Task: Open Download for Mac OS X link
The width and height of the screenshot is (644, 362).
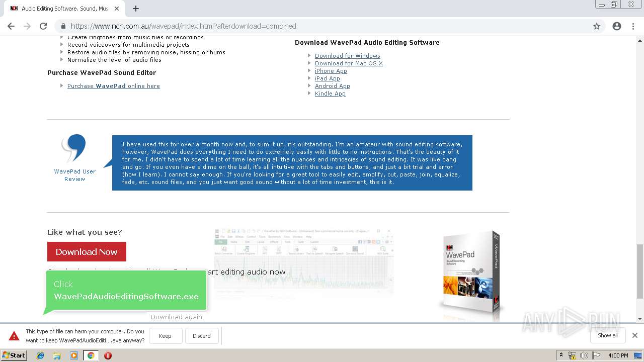Action: pyautogui.click(x=349, y=63)
